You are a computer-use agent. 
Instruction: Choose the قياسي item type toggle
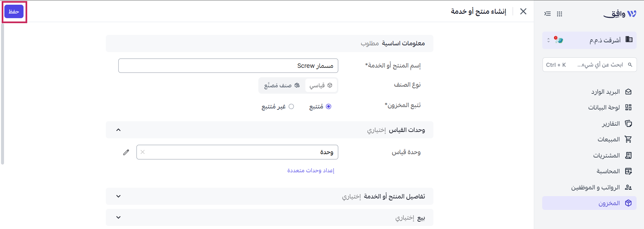(x=321, y=85)
